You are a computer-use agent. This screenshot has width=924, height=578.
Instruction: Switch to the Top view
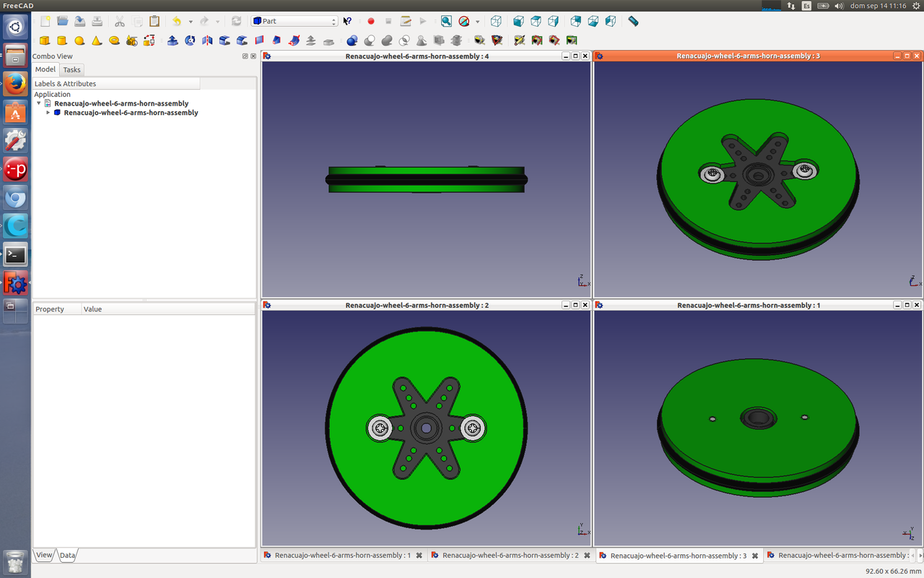point(536,22)
